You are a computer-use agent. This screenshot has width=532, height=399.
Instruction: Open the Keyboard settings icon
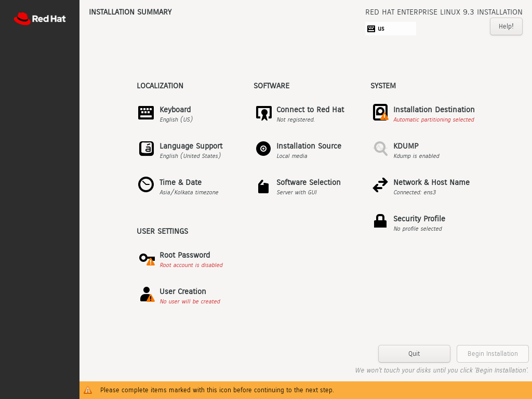pos(146,113)
